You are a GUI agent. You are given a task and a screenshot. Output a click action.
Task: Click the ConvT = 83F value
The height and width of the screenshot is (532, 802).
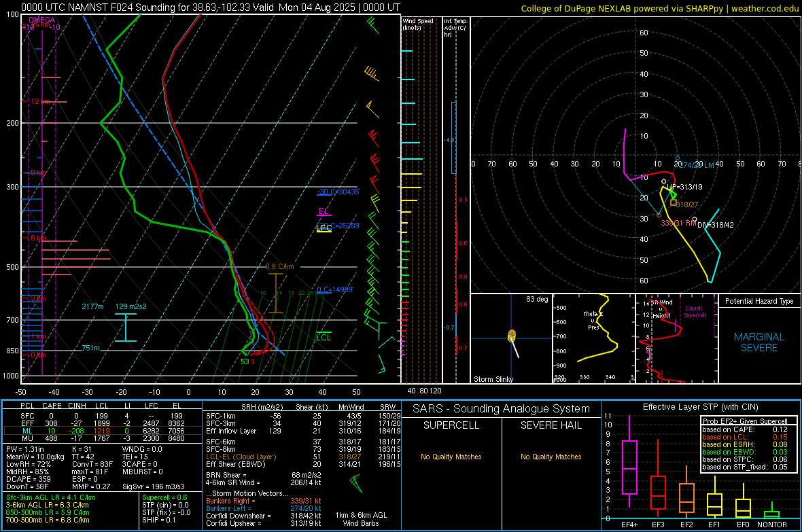(x=92, y=464)
